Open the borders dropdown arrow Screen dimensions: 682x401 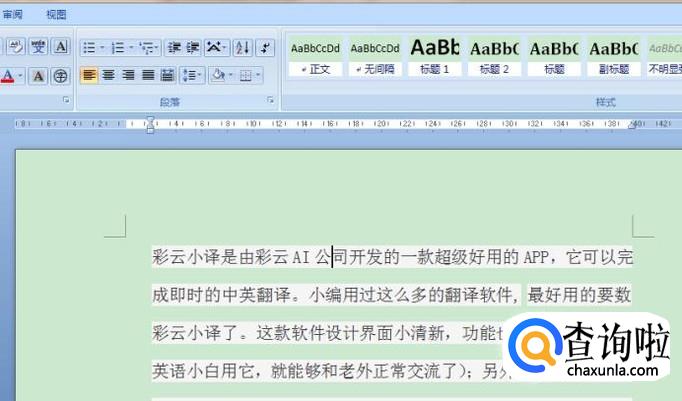point(258,75)
